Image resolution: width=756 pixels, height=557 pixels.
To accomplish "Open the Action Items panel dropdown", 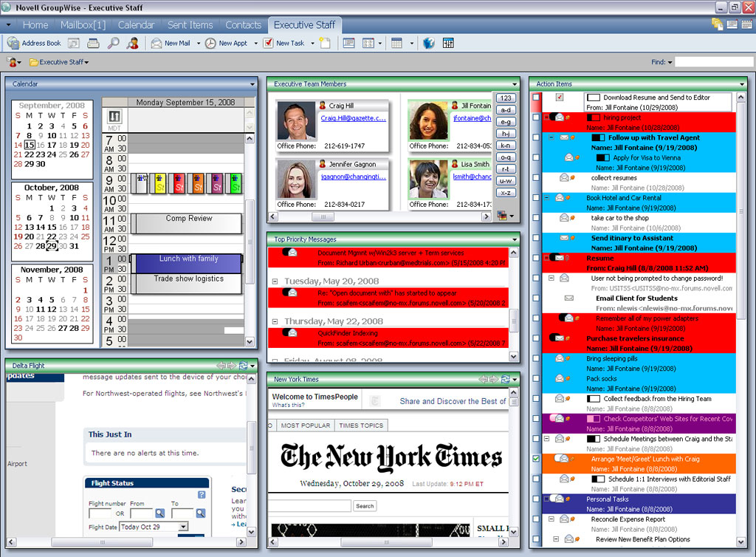I will point(741,84).
